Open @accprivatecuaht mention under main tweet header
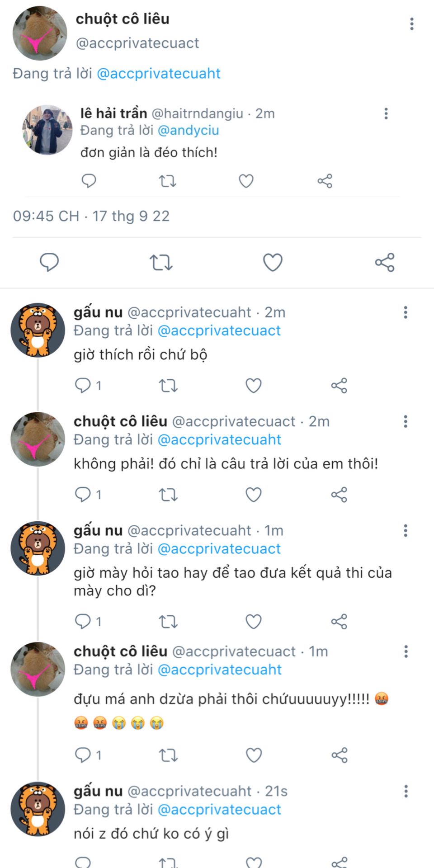434x868 pixels. (x=159, y=73)
